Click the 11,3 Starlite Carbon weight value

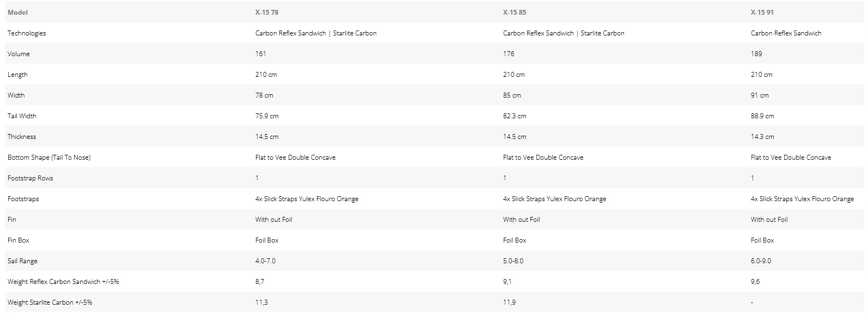[261, 302]
